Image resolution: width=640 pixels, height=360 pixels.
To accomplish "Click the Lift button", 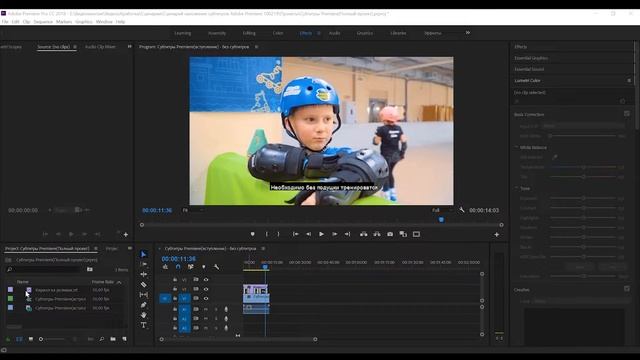I will pyautogui.click(x=363, y=234).
